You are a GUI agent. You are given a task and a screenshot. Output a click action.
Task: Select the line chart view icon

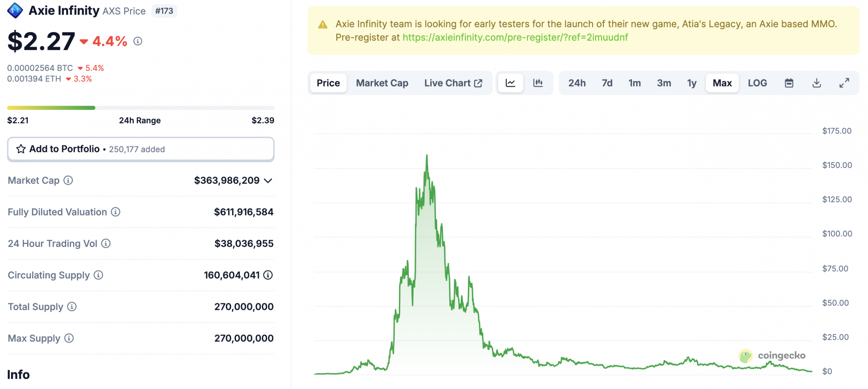click(510, 83)
